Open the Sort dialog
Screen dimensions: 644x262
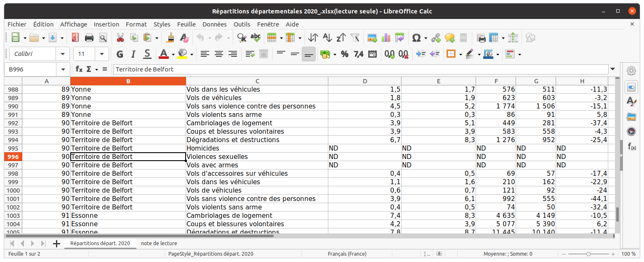(x=313, y=38)
